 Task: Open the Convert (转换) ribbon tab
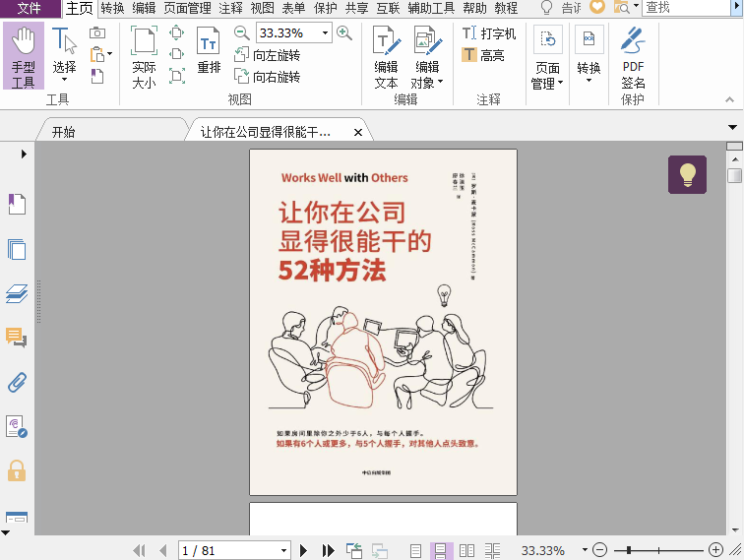[112, 8]
